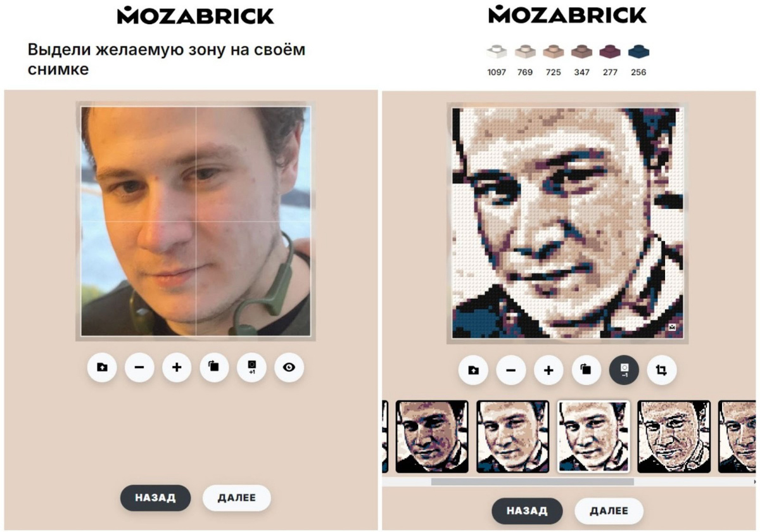Click the +1 size icon below the original photo
Screen dimensions: 760x532
click(251, 367)
